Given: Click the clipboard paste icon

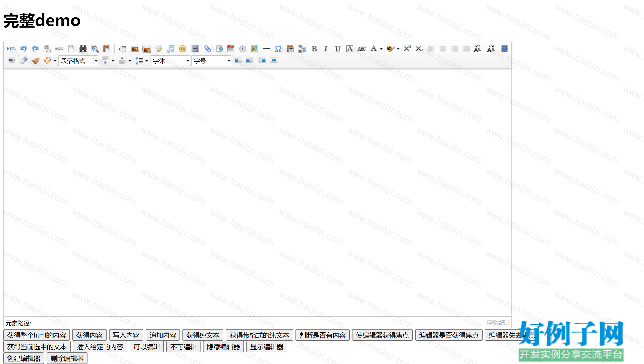Looking at the screenshot, I should (x=107, y=49).
